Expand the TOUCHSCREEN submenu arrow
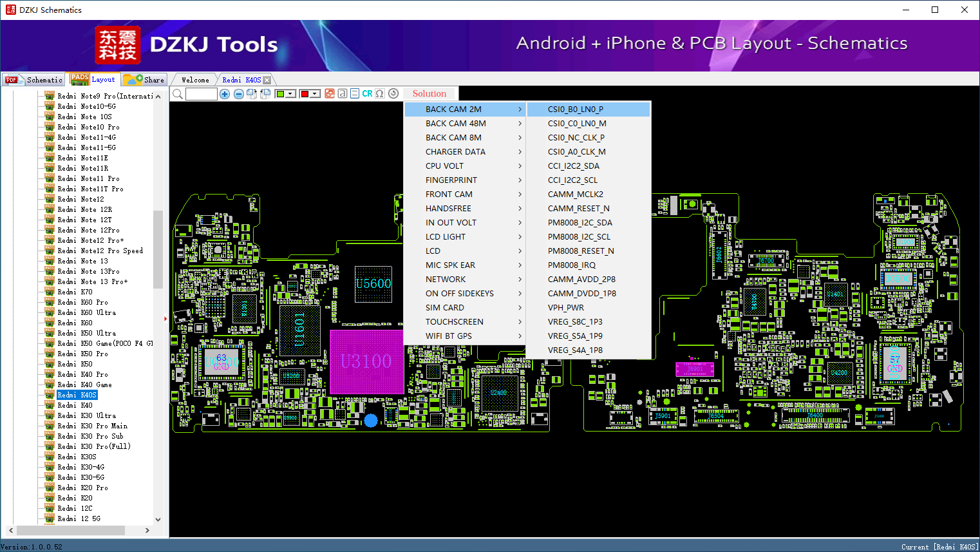Screen dimensions: 980x552 [x=520, y=322]
